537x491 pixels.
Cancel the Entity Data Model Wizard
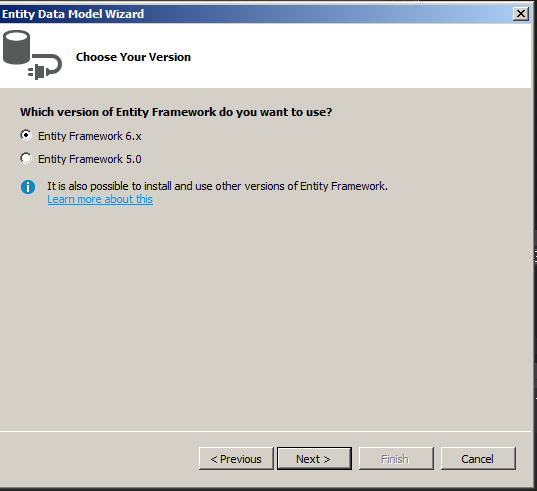pyautogui.click(x=478, y=458)
